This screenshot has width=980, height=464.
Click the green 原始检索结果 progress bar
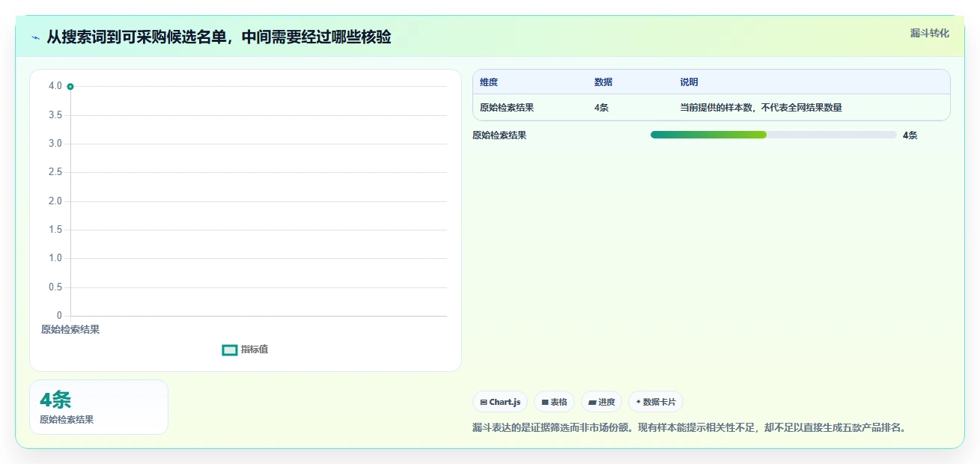pyautogui.click(x=773, y=135)
